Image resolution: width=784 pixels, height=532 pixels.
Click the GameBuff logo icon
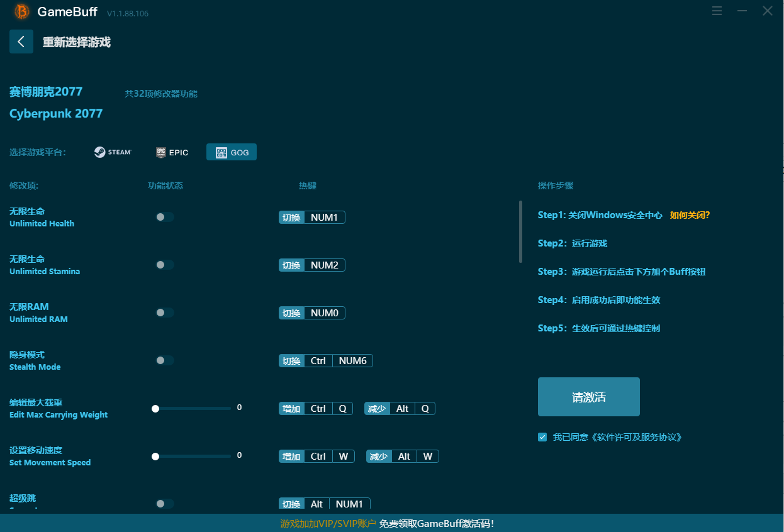[22, 12]
